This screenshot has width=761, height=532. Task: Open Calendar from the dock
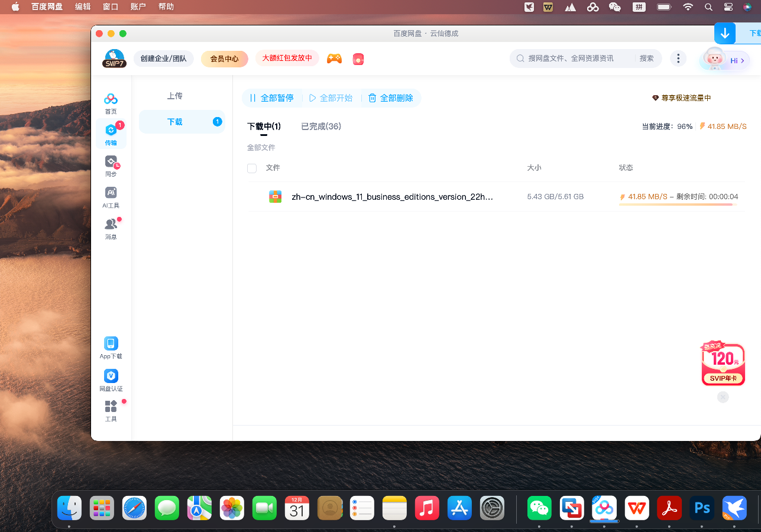point(297,508)
